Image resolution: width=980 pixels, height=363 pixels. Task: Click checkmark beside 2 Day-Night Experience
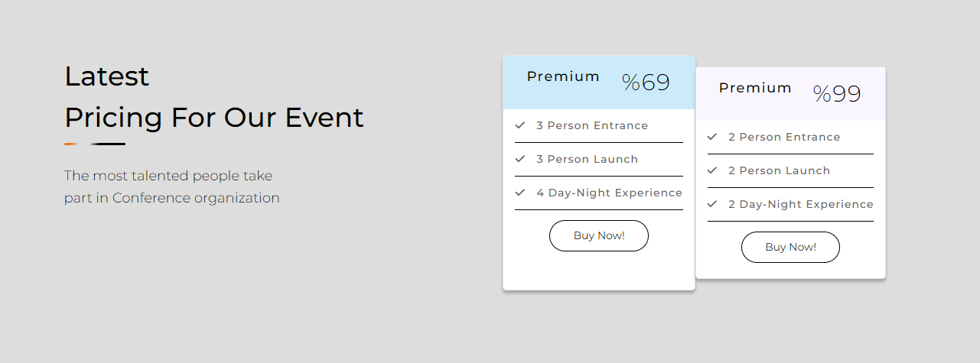tap(712, 203)
